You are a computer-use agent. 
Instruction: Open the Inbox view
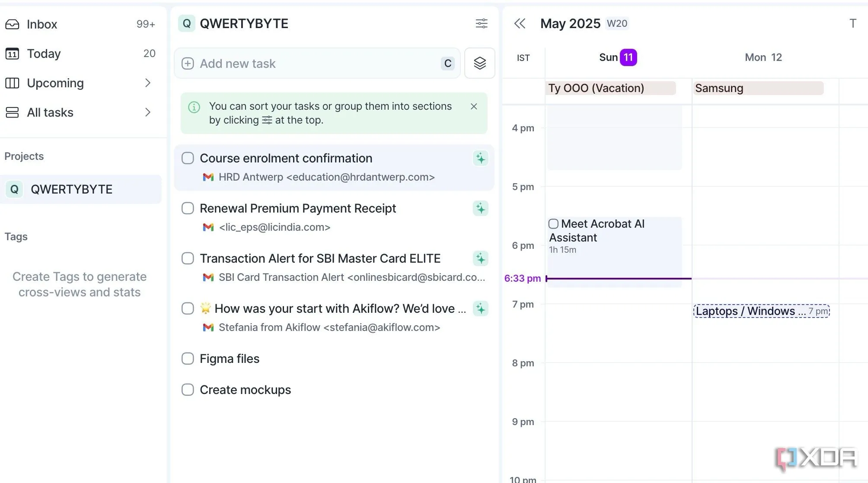(x=81, y=24)
